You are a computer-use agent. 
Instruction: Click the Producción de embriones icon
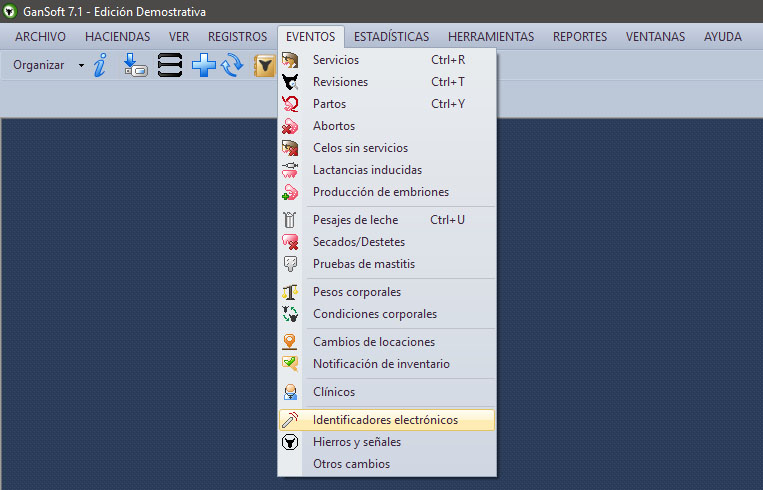[290, 192]
